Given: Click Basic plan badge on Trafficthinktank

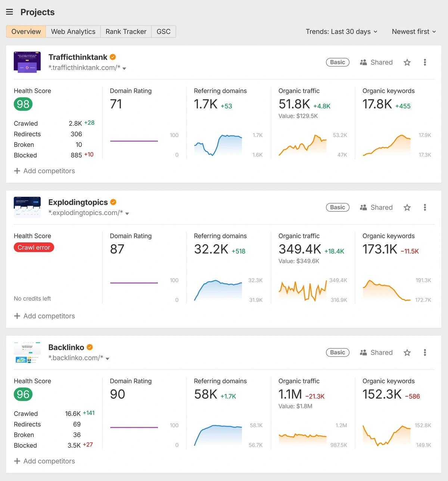Looking at the screenshot, I should tap(337, 62).
